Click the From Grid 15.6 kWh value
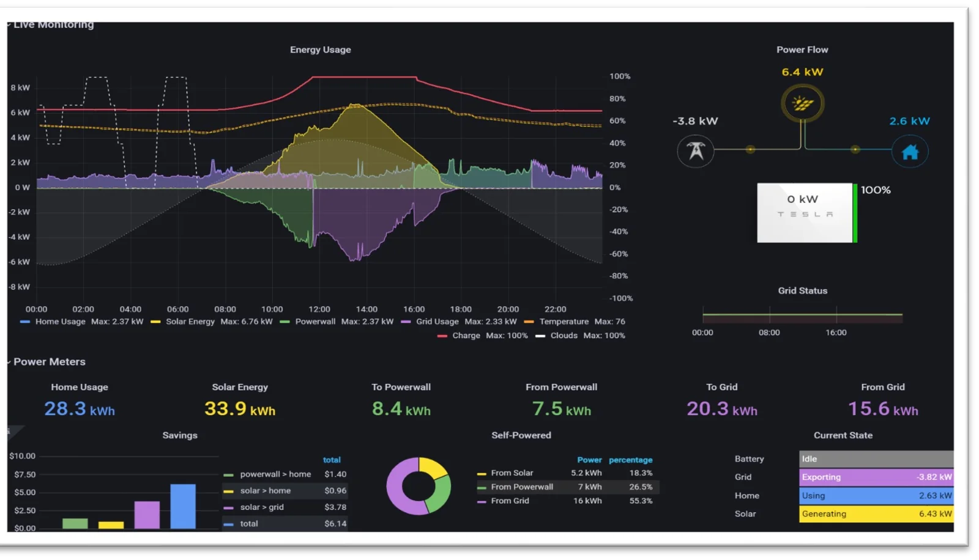Screen dimensions: 979x560 [x=883, y=408]
